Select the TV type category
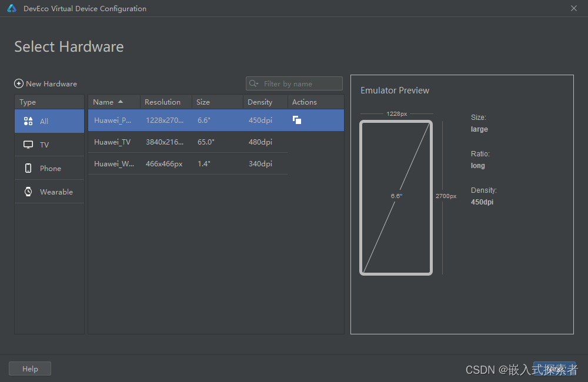Screen dimensions: 588x382 pos(49,145)
